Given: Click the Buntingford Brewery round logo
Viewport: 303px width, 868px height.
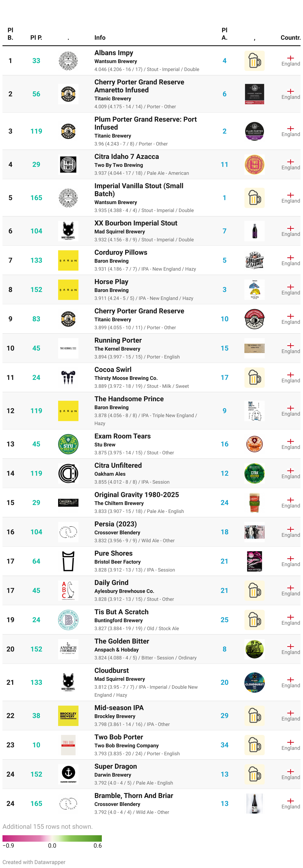Looking at the screenshot, I should click(x=68, y=620).
